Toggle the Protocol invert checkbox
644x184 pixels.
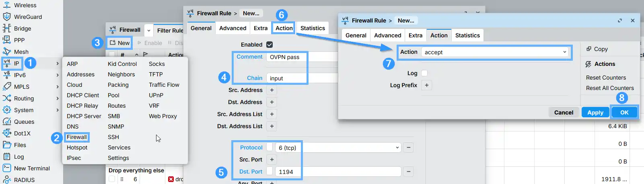click(270, 147)
